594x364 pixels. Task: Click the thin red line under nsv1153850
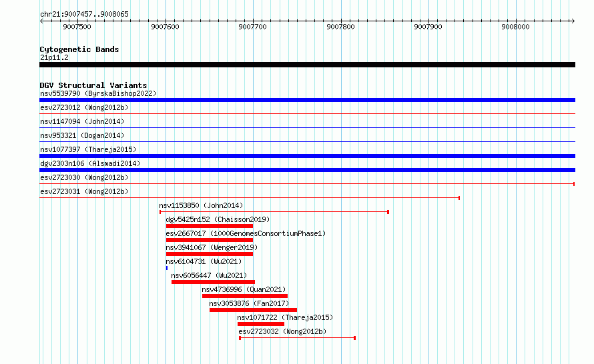(274, 212)
